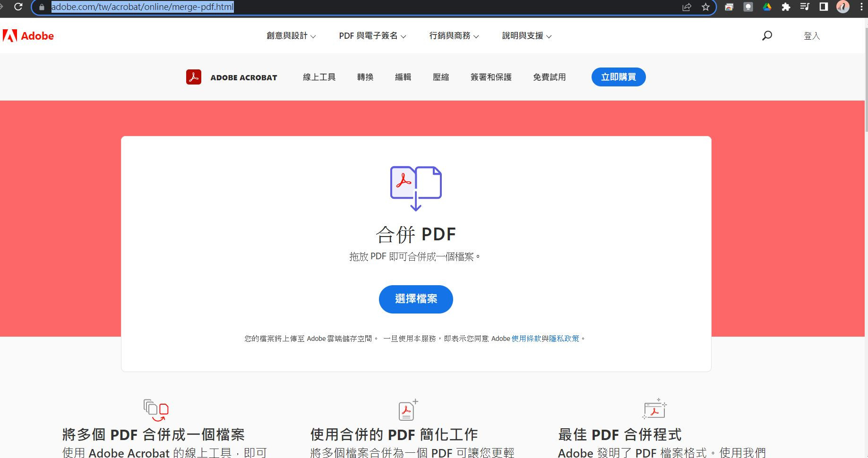Open the gray lightbulb extension icon
Image resolution: width=868 pixels, height=458 pixels.
(748, 7)
